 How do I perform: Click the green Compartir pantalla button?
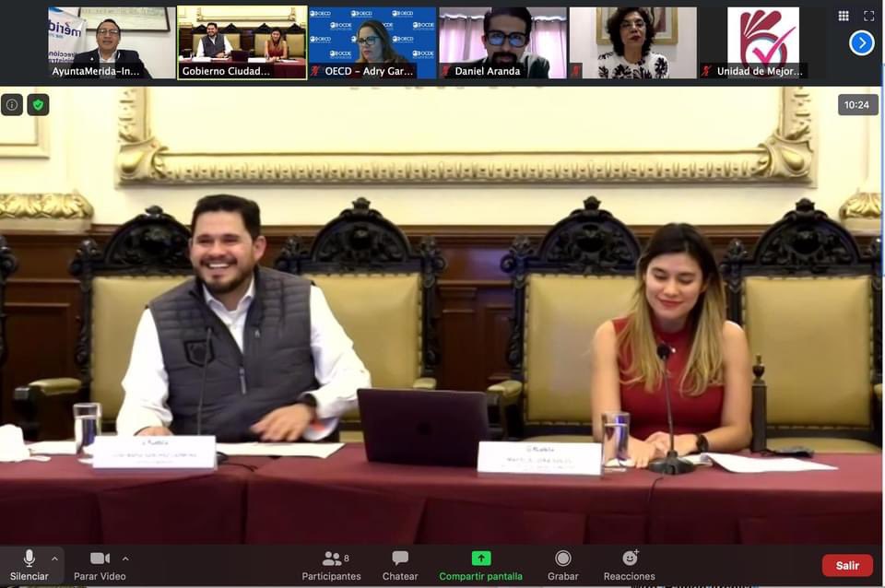481,566
